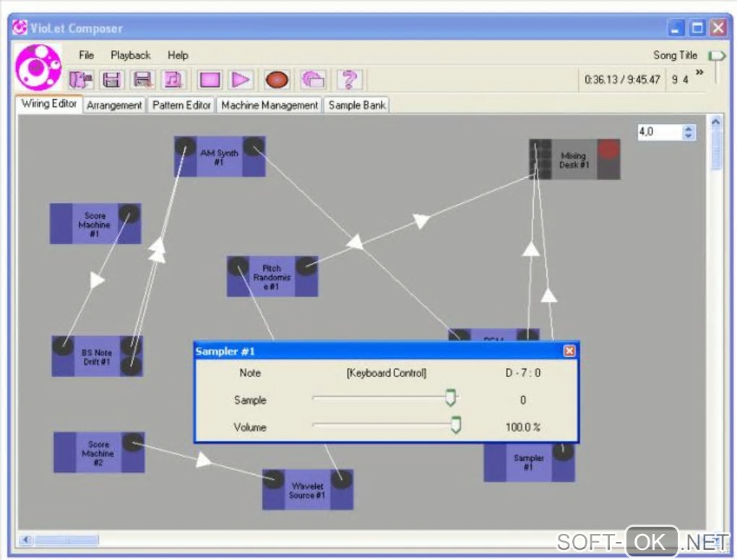Switch to the Sample Bank tab
Screen dimensions: 737x560
357,105
